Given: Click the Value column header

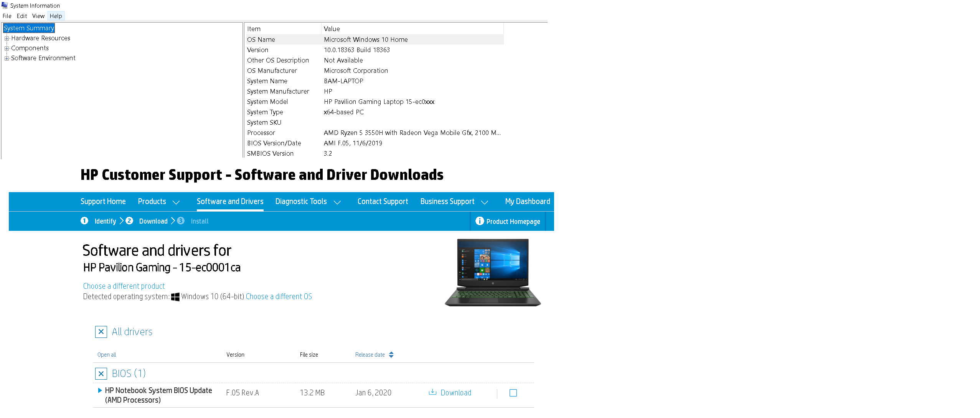Looking at the screenshot, I should (412, 29).
